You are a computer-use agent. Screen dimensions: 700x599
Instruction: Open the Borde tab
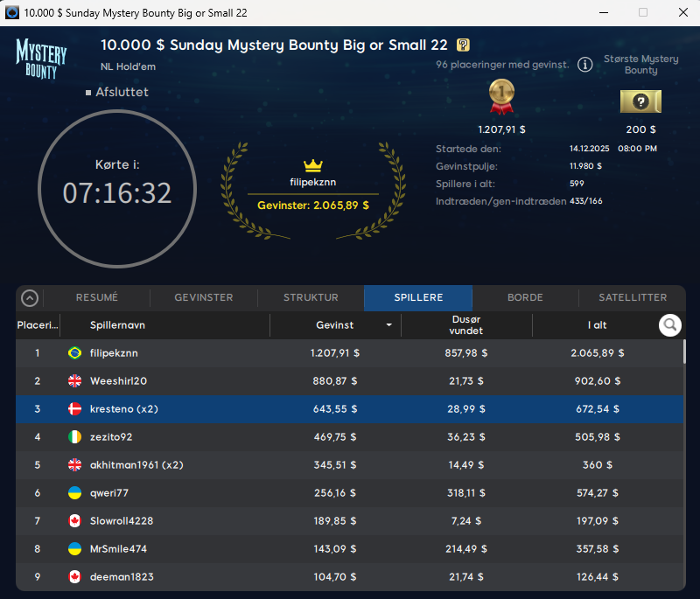click(x=525, y=297)
